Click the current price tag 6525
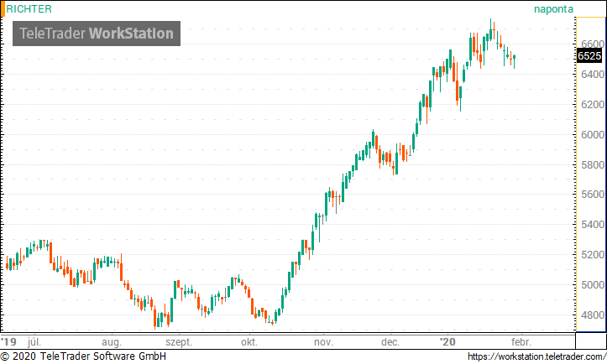 click(x=589, y=56)
